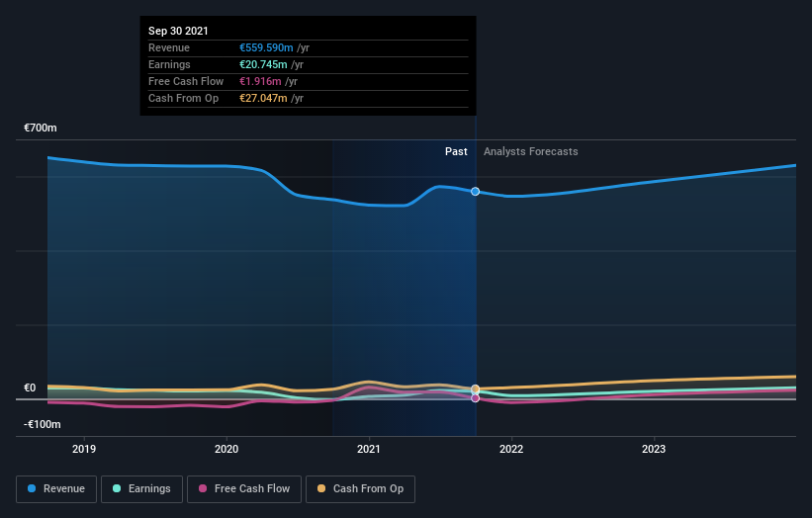This screenshot has height=518, width=812.
Task: Click the 2019 x-axis label
Action: (x=84, y=449)
